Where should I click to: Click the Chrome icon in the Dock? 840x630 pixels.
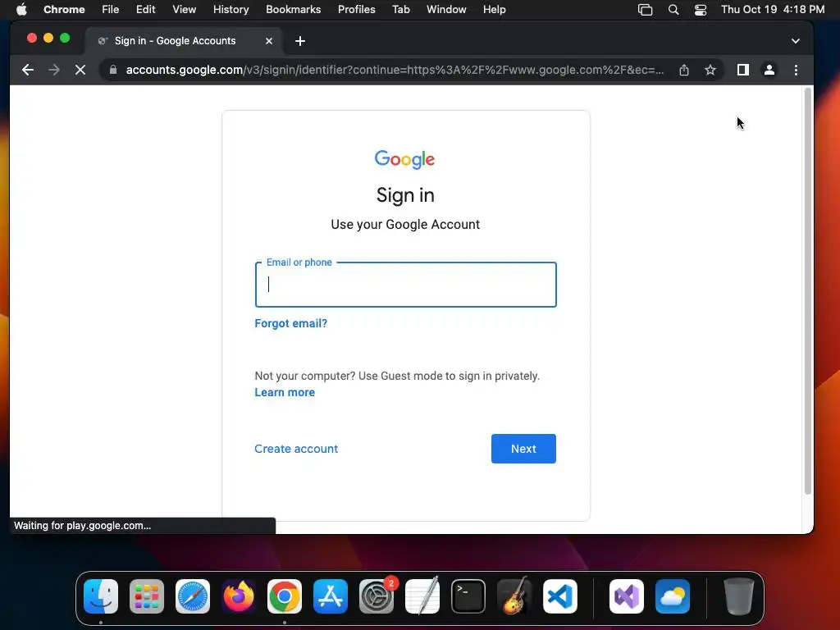click(285, 596)
